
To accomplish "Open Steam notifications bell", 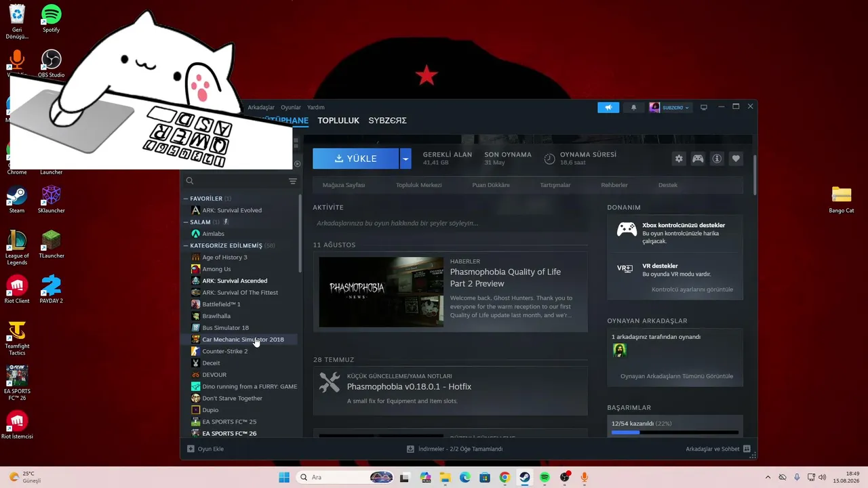I will coord(634,107).
